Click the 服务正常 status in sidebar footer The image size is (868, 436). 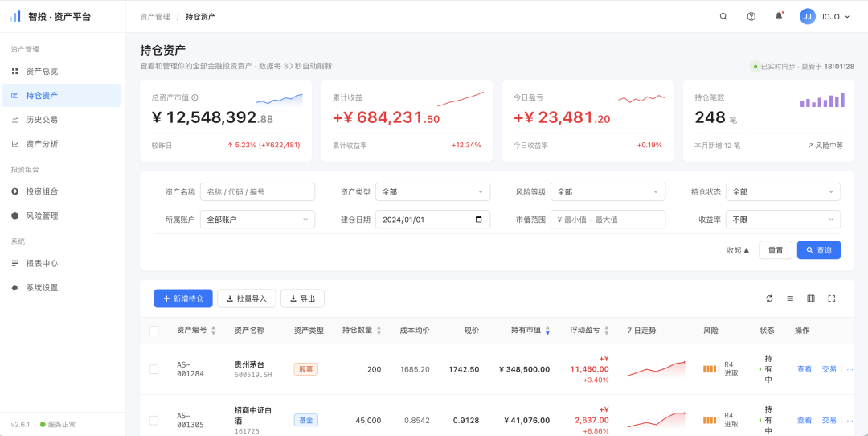(x=58, y=425)
